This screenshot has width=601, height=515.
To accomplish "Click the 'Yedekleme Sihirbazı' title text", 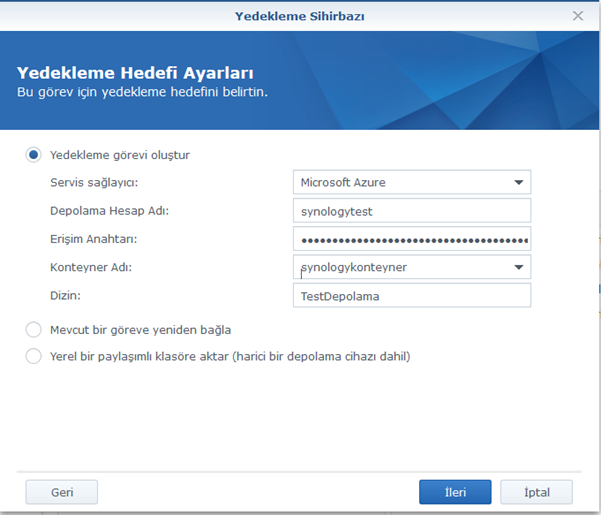I will point(300,16).
